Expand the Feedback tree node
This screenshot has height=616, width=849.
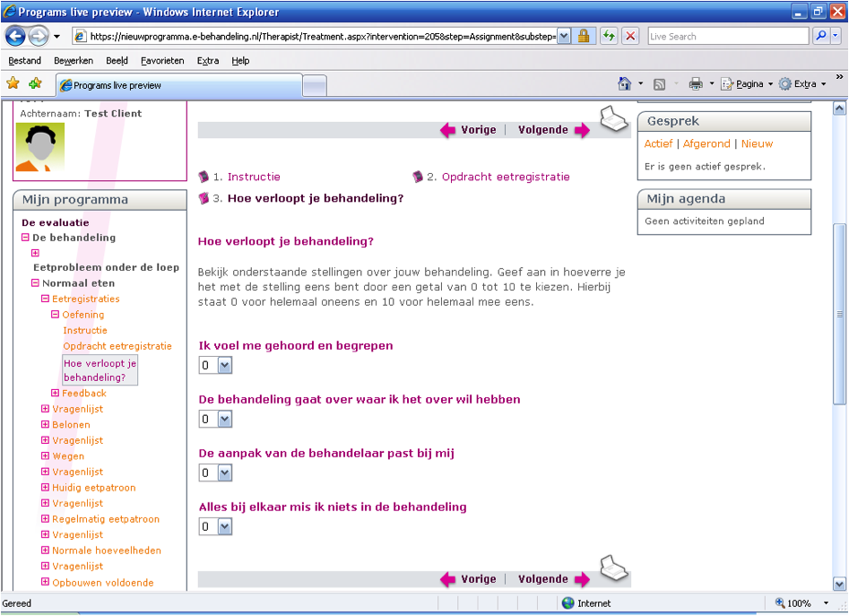(x=56, y=394)
